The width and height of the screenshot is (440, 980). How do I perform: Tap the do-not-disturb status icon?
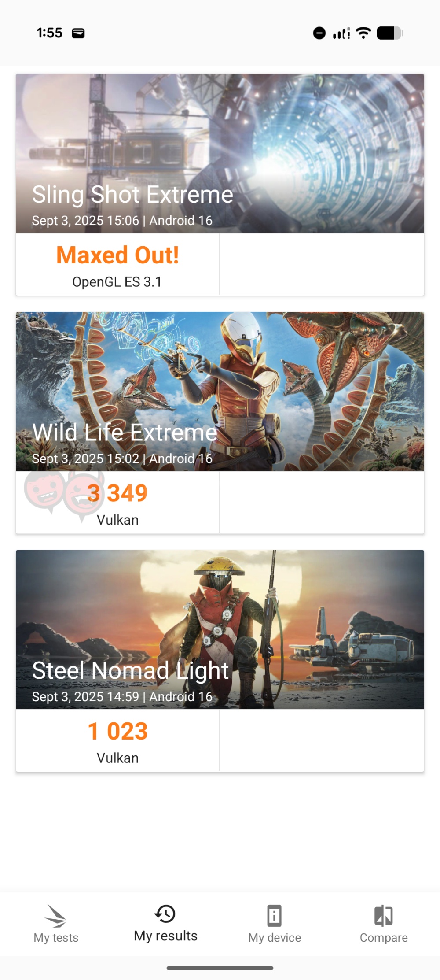tap(319, 33)
